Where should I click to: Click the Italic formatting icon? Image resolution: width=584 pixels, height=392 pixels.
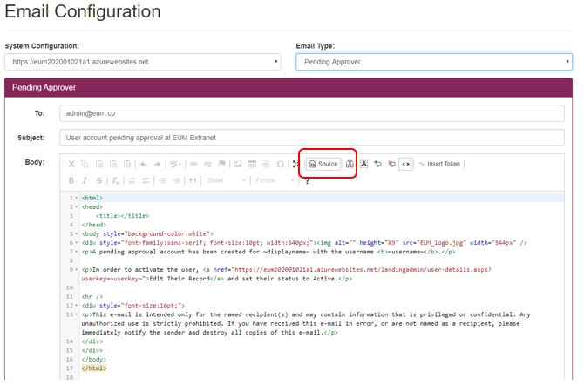85,180
